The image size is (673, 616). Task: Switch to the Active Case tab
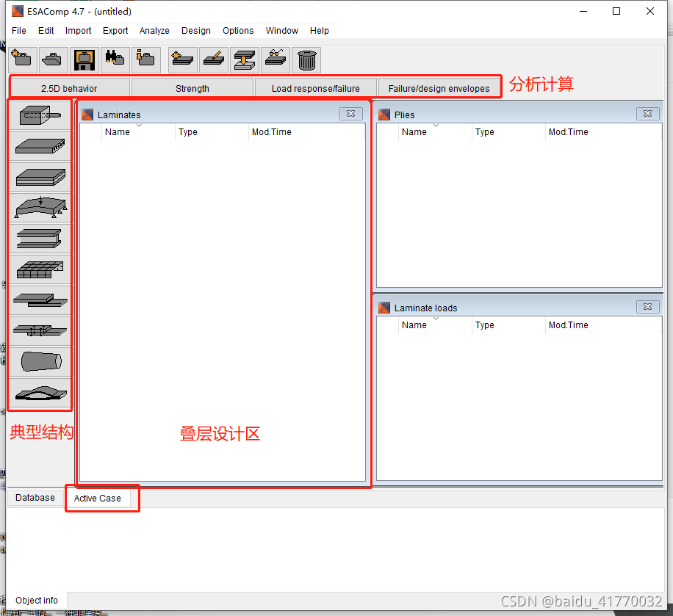(98, 498)
